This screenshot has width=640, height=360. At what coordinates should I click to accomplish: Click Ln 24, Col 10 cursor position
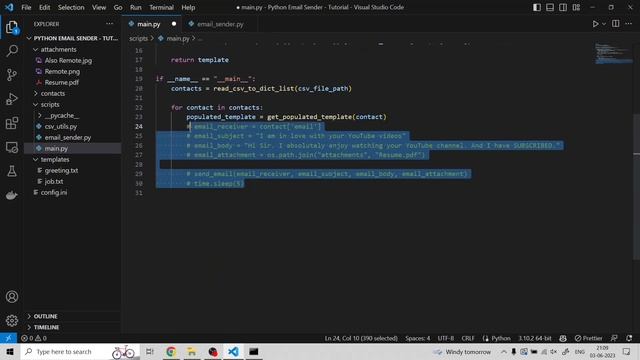361,338
